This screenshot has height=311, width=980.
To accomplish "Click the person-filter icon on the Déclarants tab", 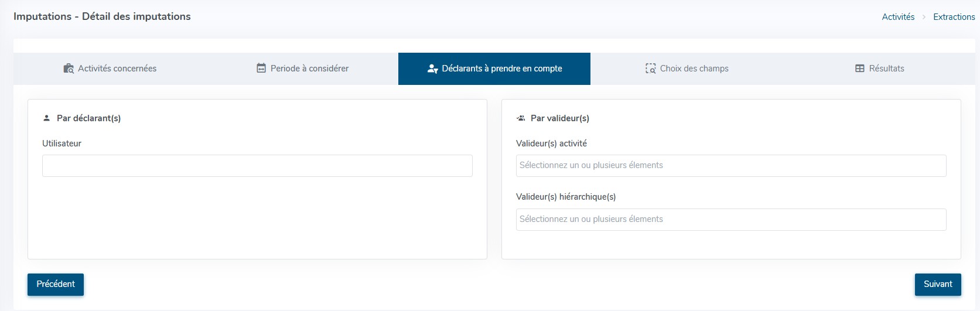I will click(x=433, y=69).
